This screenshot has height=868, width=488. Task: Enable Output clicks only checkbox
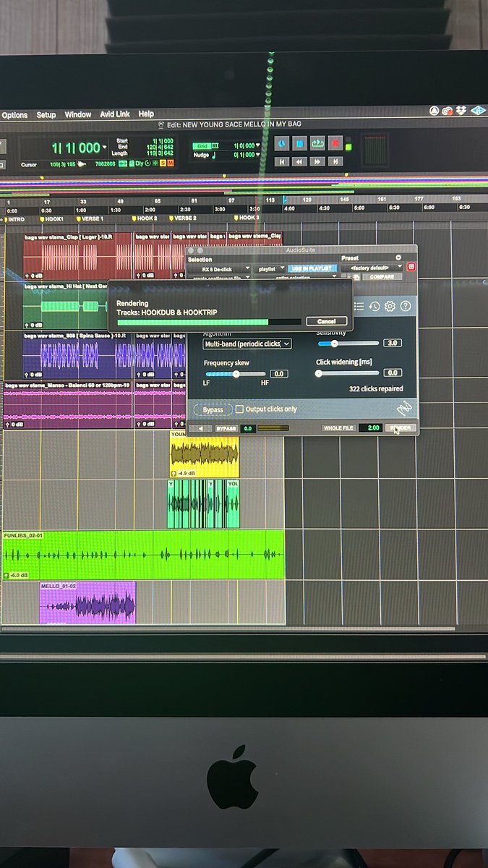click(239, 409)
